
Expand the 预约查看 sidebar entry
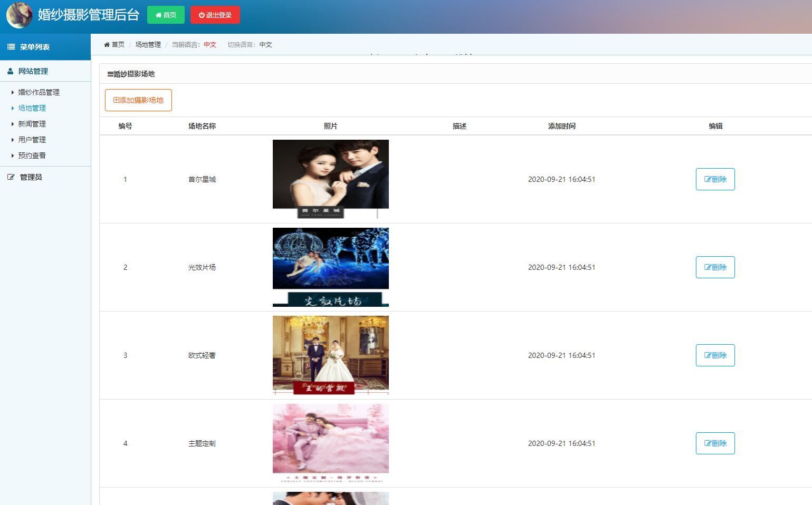point(32,156)
